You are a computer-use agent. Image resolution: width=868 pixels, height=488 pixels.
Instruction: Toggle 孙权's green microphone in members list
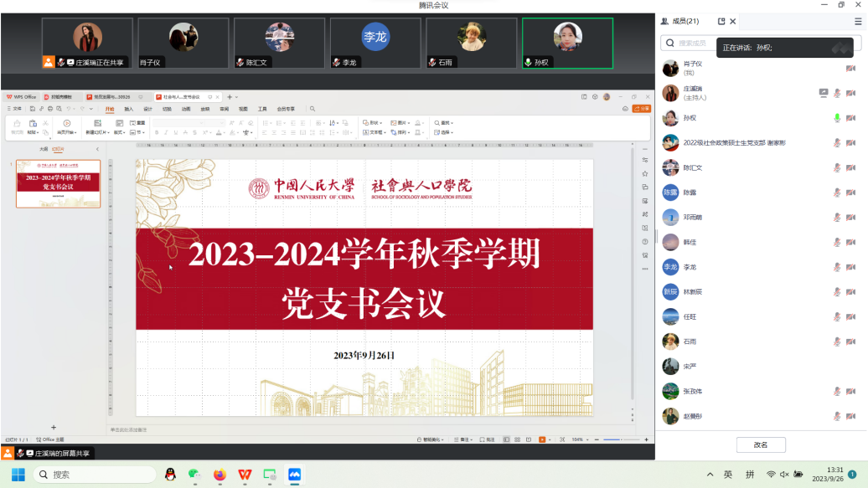(x=837, y=118)
